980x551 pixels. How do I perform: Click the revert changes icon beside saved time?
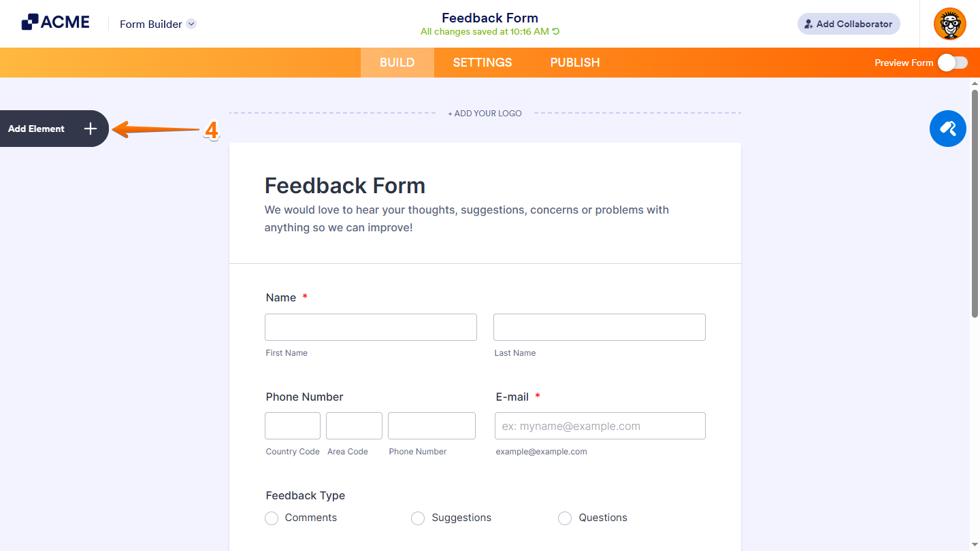click(556, 32)
